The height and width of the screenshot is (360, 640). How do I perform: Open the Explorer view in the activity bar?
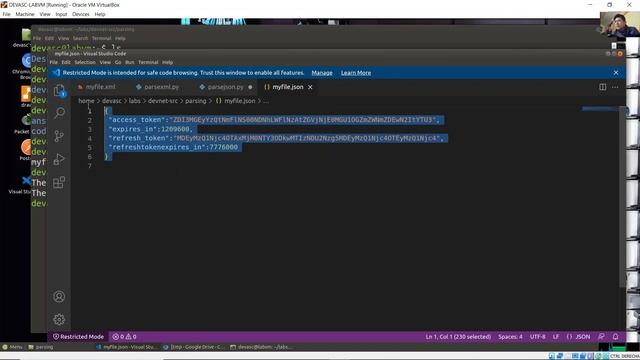point(59,90)
